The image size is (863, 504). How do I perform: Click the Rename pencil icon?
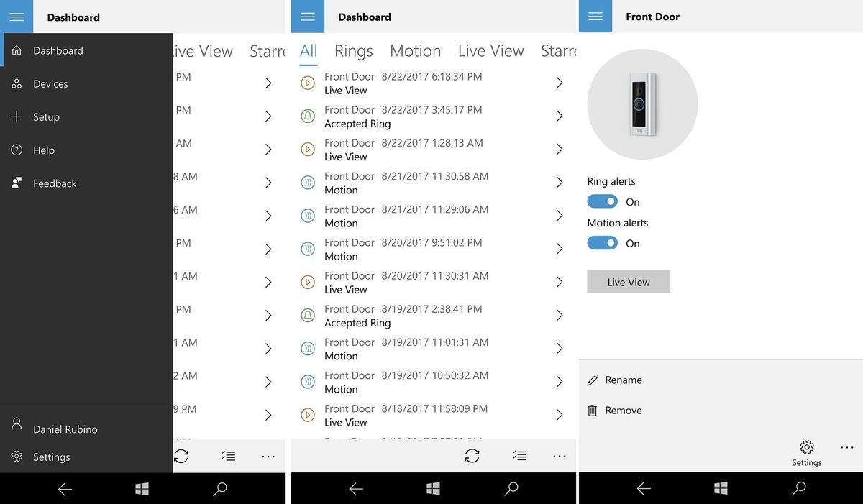(593, 380)
